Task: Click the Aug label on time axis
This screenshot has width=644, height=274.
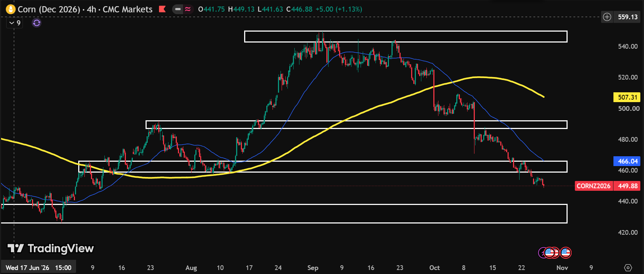Action: coord(191,268)
